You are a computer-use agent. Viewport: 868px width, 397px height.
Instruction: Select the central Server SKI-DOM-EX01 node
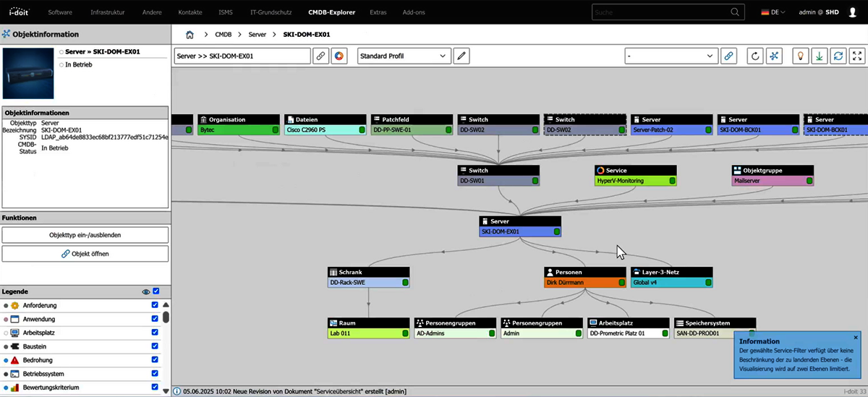pyautogui.click(x=520, y=226)
